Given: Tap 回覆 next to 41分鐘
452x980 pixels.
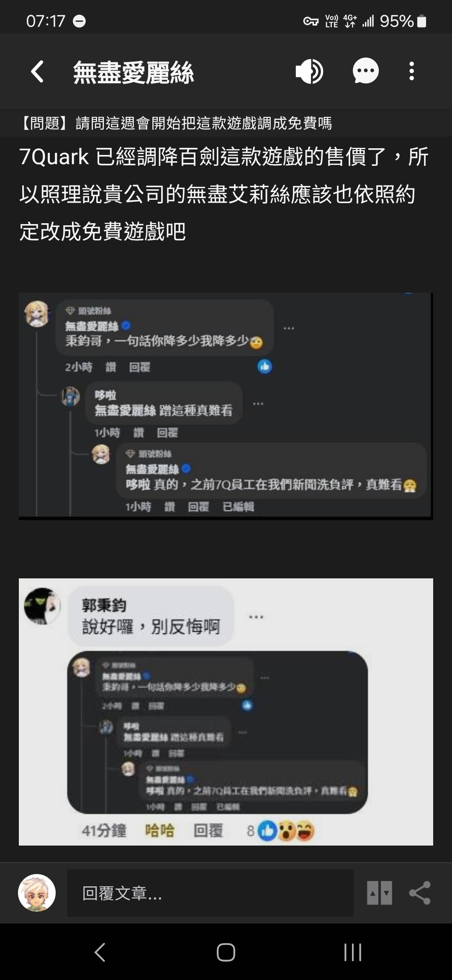Looking at the screenshot, I should 208,830.
